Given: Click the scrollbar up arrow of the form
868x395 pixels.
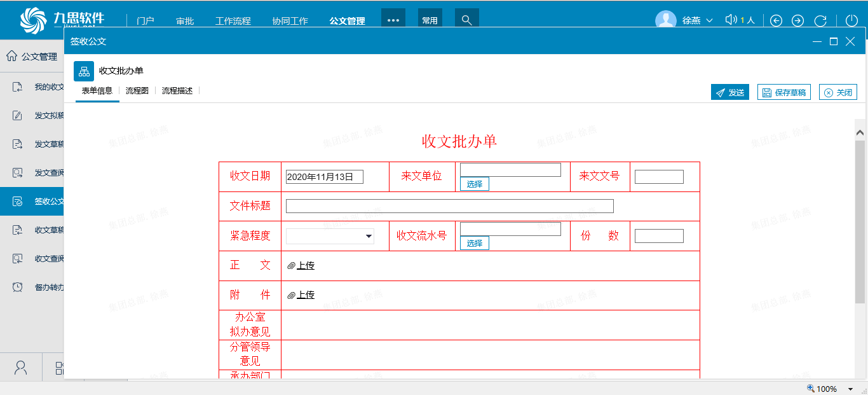Looking at the screenshot, I should [860, 133].
